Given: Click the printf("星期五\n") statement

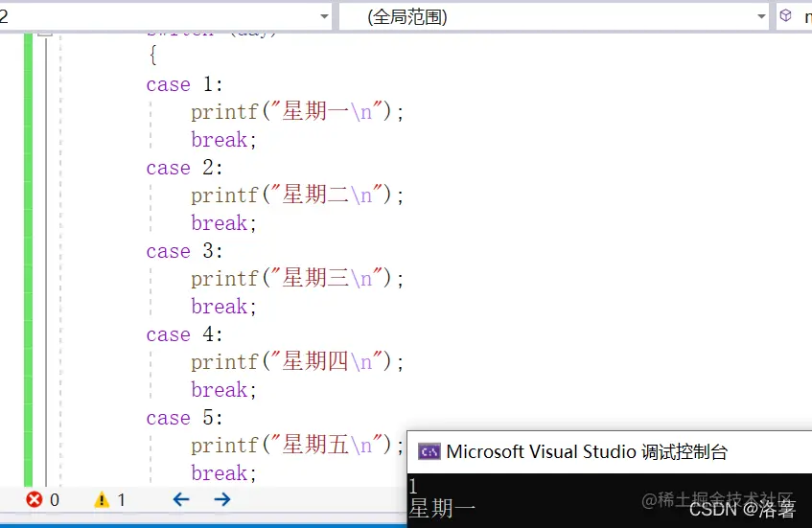Looking at the screenshot, I should pos(297,446).
